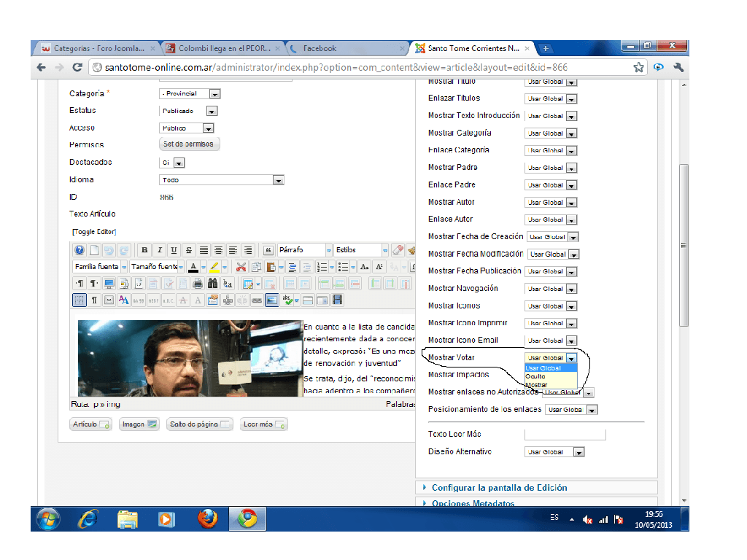
Task: Switch to the Colombi llega tab
Action: (223, 49)
